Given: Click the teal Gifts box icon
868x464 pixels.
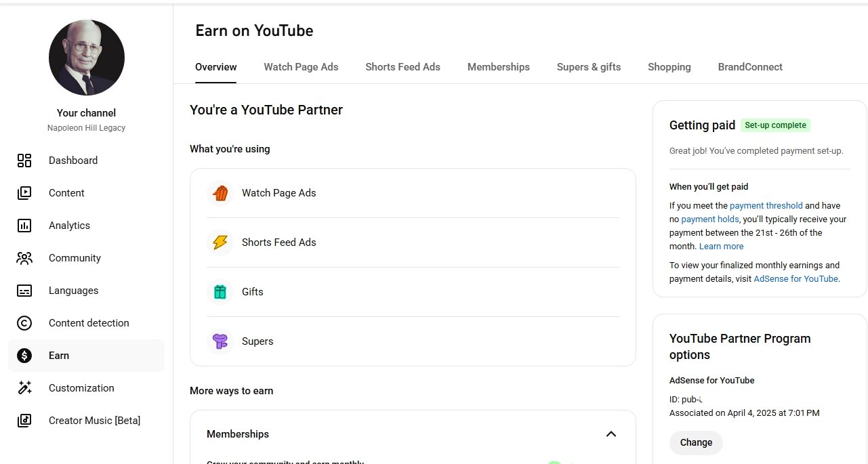Looking at the screenshot, I should click(220, 292).
